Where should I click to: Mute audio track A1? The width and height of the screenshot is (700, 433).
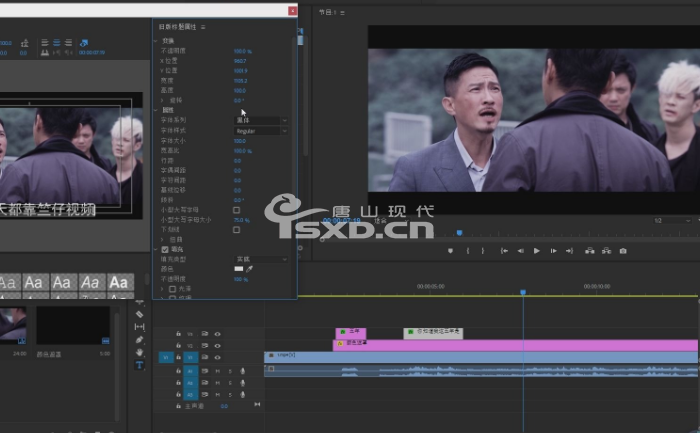tap(217, 371)
